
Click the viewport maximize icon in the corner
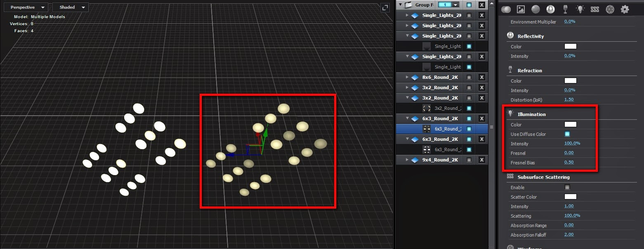tap(385, 7)
